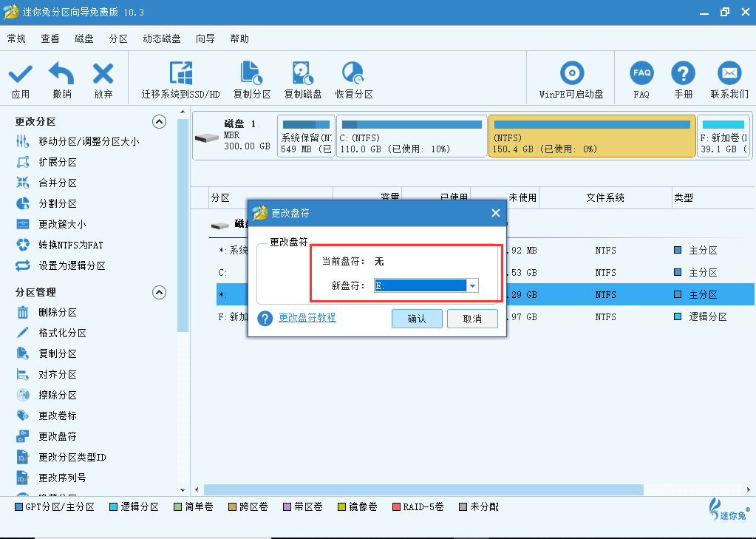The height and width of the screenshot is (539, 756).
Task: Click the 磁盘 1 MBR 300.00 GB disk header
Action: click(x=234, y=136)
